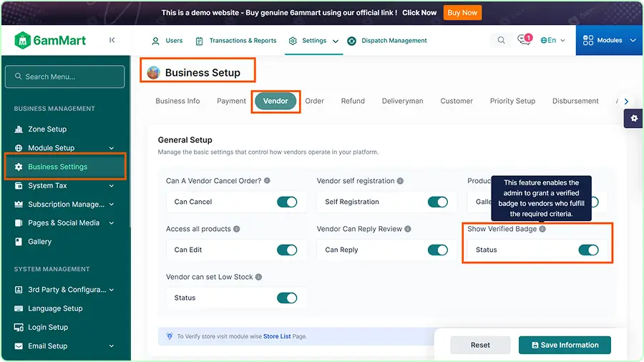Click the Buy Now button
This screenshot has width=644, height=362.
click(462, 13)
